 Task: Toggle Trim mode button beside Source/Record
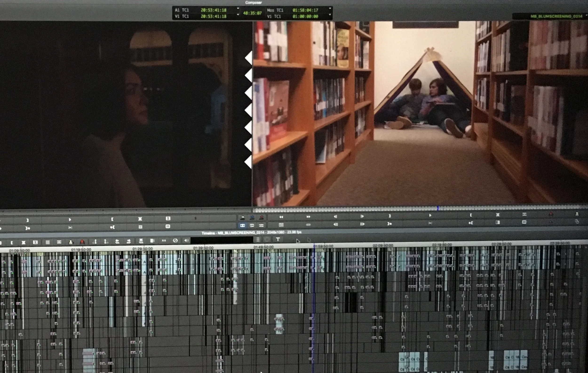252,225
